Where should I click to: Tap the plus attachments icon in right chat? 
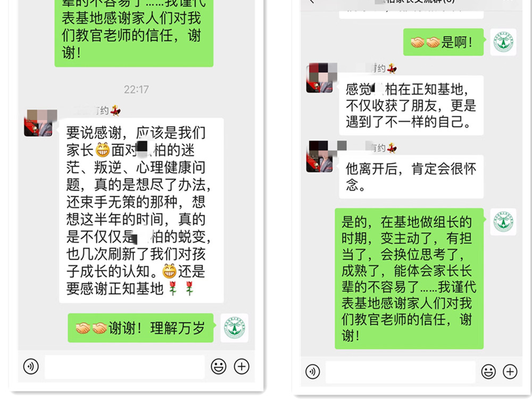point(510,371)
